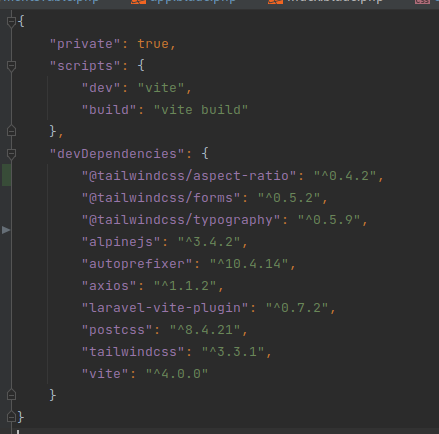Viewport: 439px width, 434px height.
Task: Click the green change marker beside aspect-ratio
Action: [6, 175]
